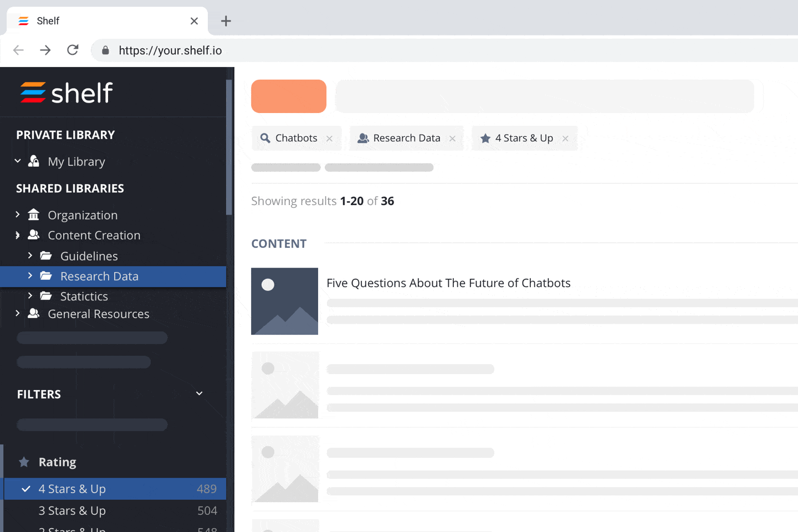
Task: Click the Private Library heading
Action: tap(65, 135)
